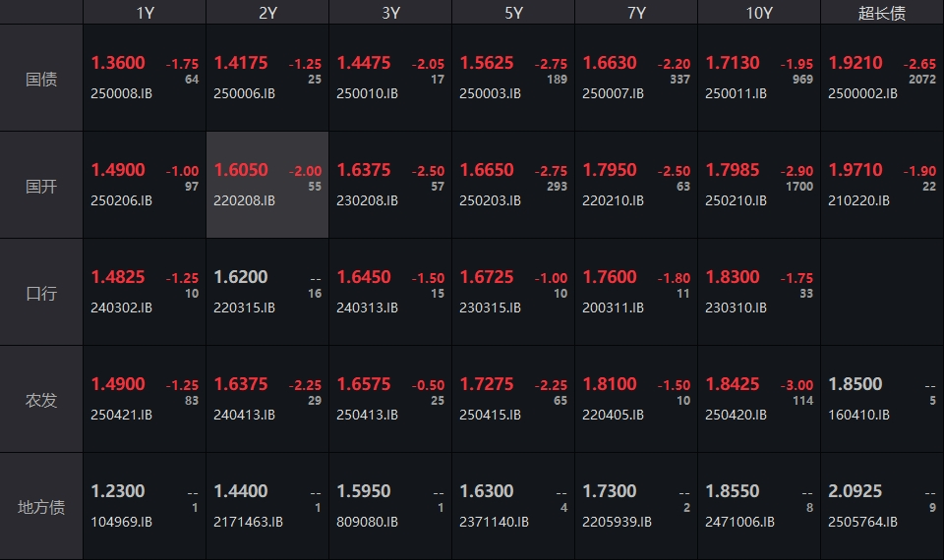Click the 国开 row label
The image size is (944, 560).
[41, 186]
